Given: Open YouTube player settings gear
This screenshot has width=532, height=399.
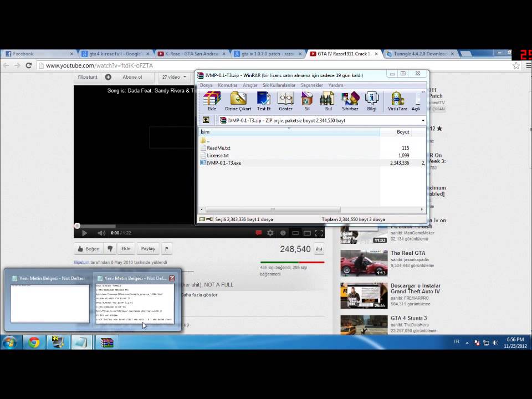Looking at the screenshot, I should tap(270, 233).
